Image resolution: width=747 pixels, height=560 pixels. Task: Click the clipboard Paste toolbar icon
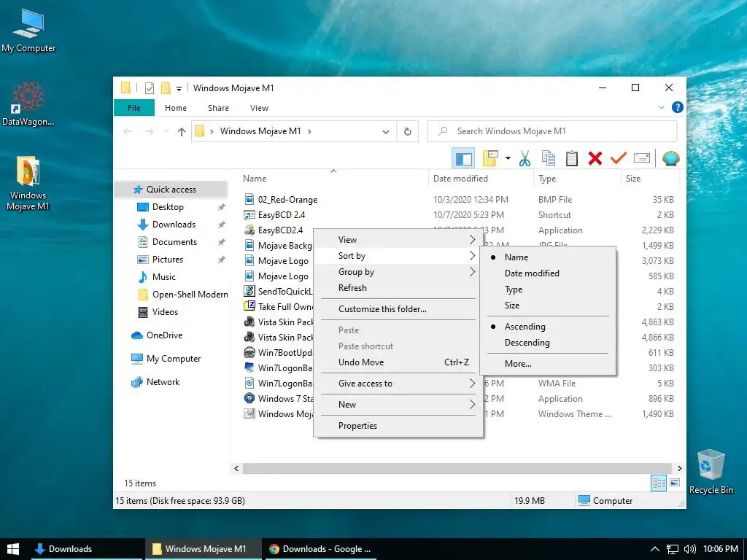click(572, 158)
